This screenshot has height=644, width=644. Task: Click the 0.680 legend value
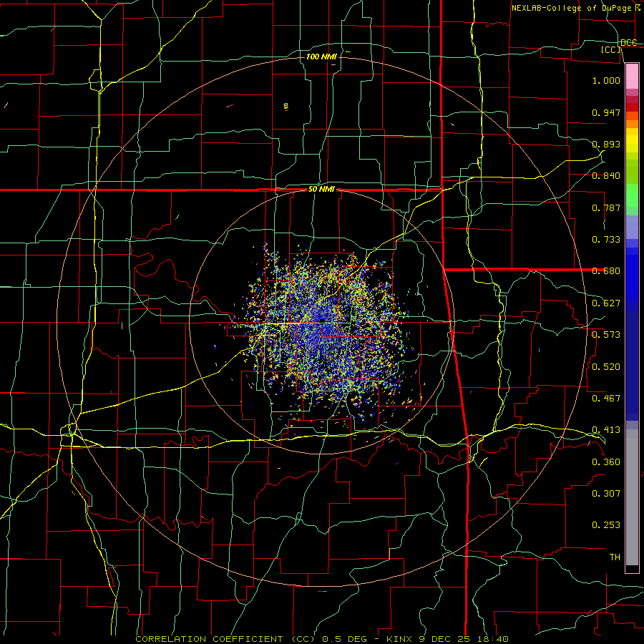[x=606, y=271]
